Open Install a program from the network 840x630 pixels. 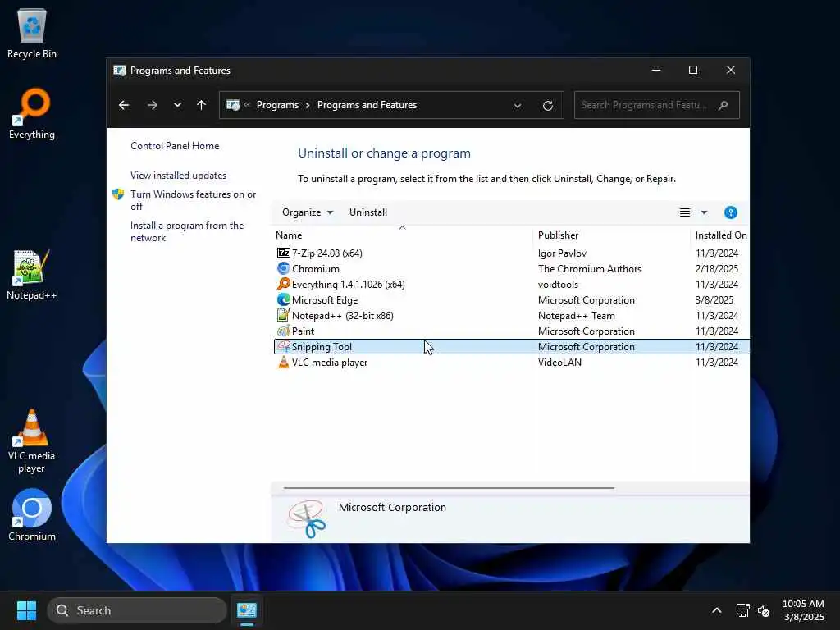[x=187, y=231]
